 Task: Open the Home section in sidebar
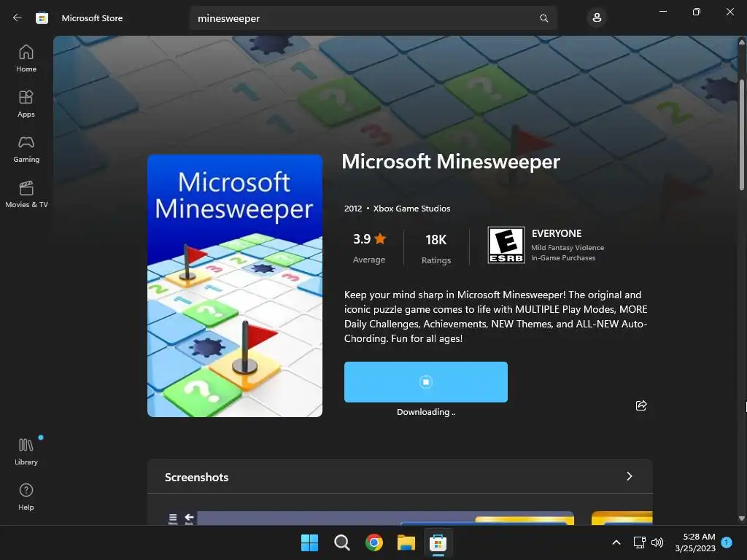point(26,58)
